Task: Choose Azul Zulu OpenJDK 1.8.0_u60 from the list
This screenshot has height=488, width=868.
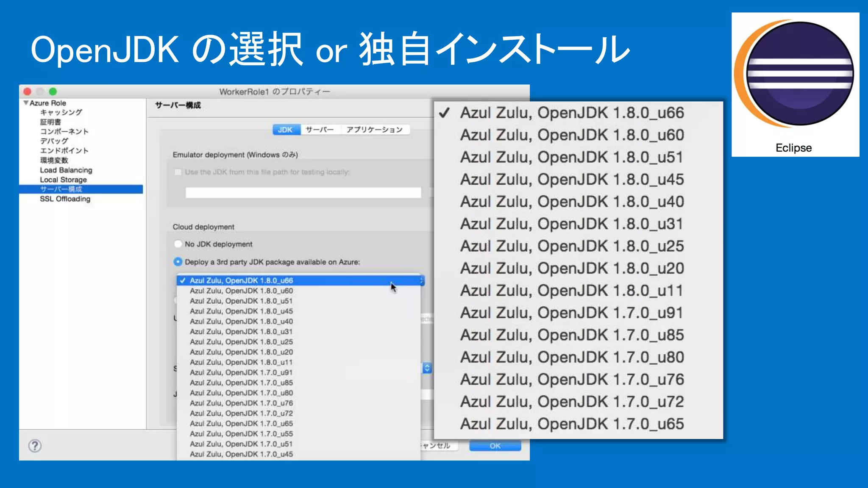Action: (x=241, y=291)
